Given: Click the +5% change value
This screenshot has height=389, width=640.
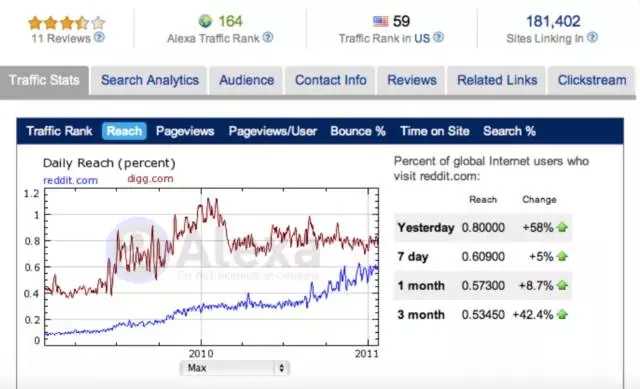Looking at the screenshot, I should (541, 256).
